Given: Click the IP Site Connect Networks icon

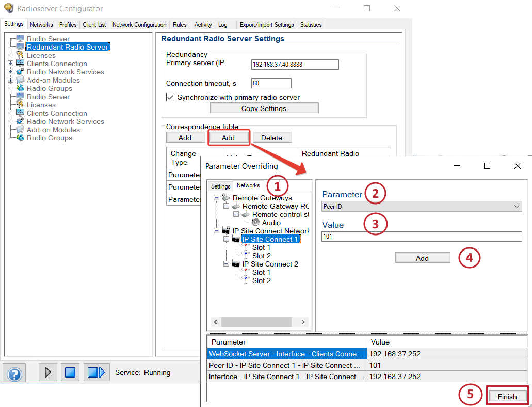Looking at the screenshot, I should coord(226,231).
